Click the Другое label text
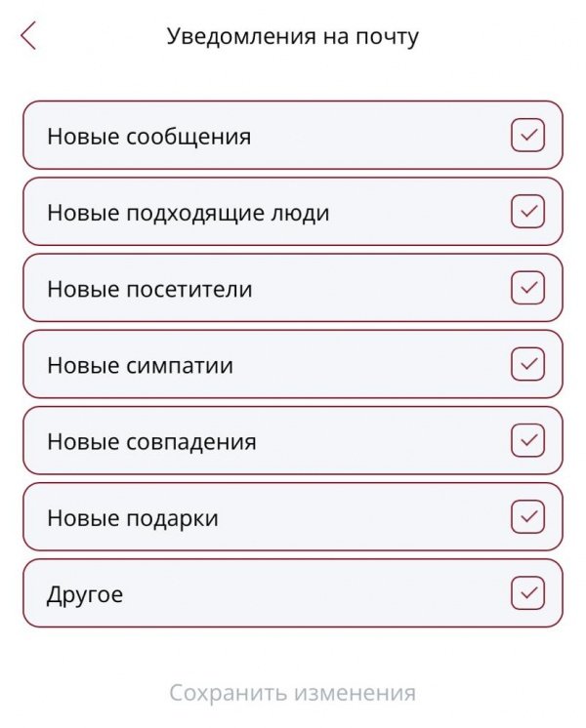 tap(85, 593)
